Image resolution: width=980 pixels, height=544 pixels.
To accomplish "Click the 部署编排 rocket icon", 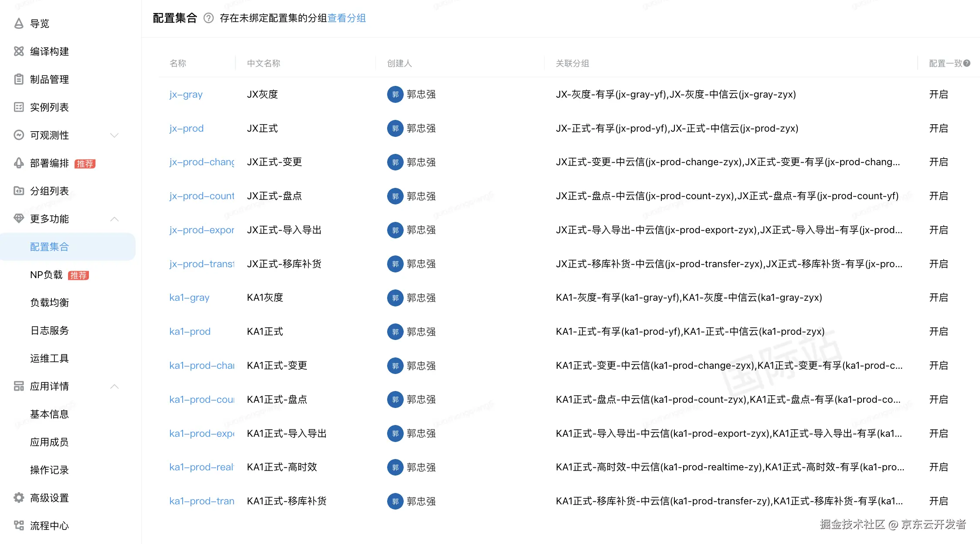I will click(x=18, y=163).
